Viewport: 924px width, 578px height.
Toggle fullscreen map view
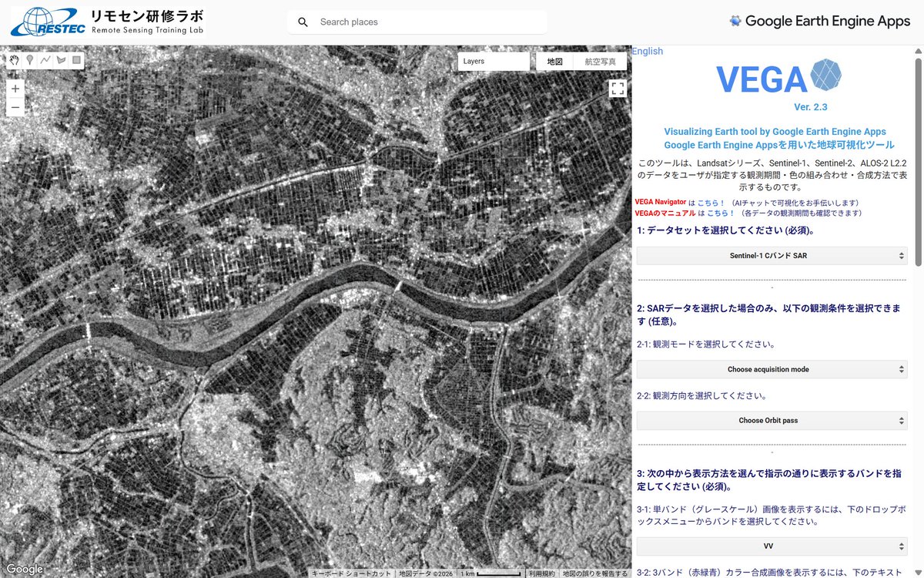[x=618, y=88]
